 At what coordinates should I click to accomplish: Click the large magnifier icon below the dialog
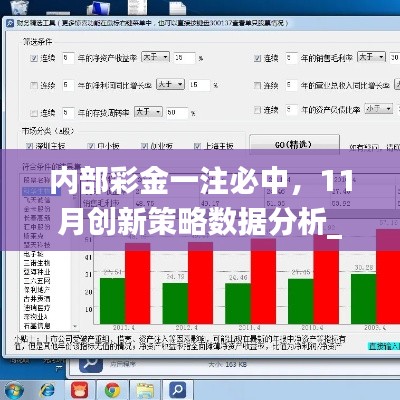point(90,364)
